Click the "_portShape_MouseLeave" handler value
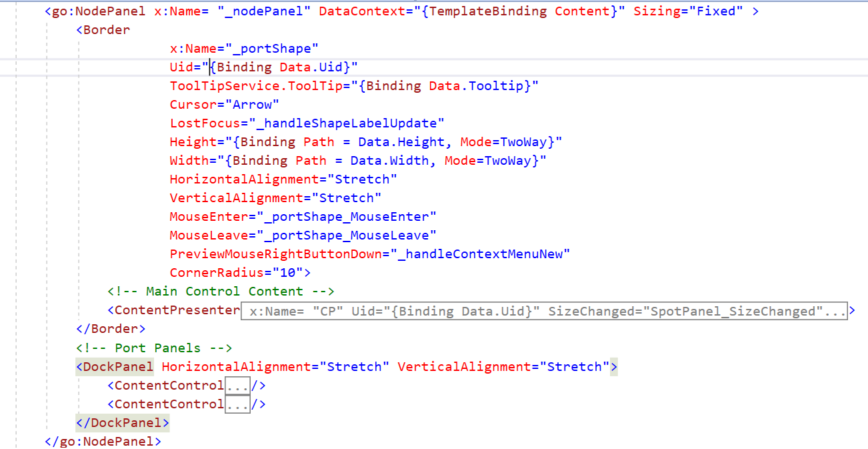This screenshot has height=449, width=868. click(x=350, y=235)
